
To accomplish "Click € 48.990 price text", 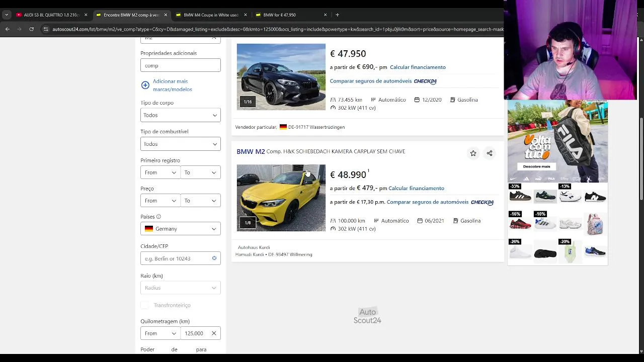I will point(348,175).
